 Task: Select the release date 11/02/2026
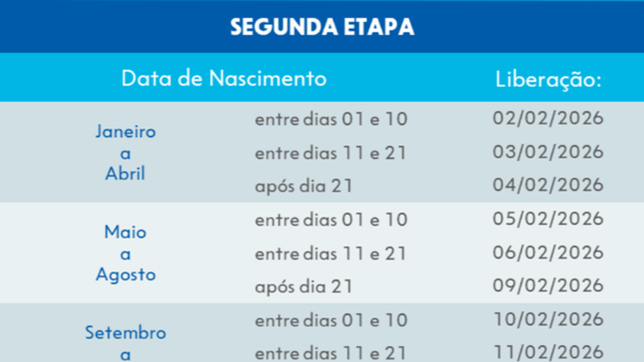[548, 352]
